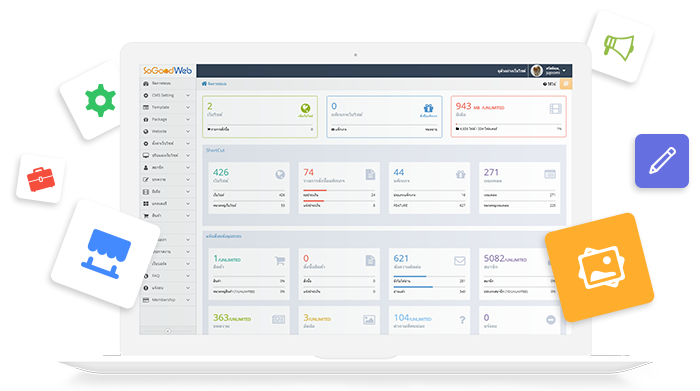The image size is (700, 391).
Task: Click the picture icon in the 3 UNLIMITED card
Action: point(369,320)
